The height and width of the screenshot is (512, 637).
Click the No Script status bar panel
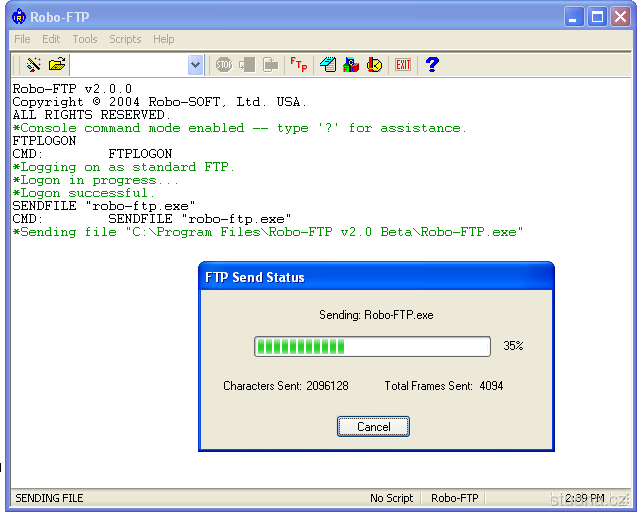(391, 498)
